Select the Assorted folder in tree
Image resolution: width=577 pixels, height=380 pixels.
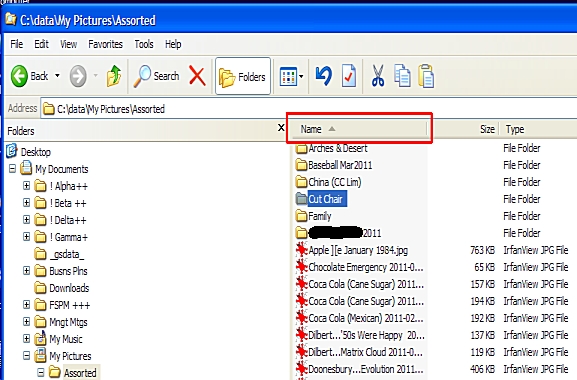pos(80,373)
